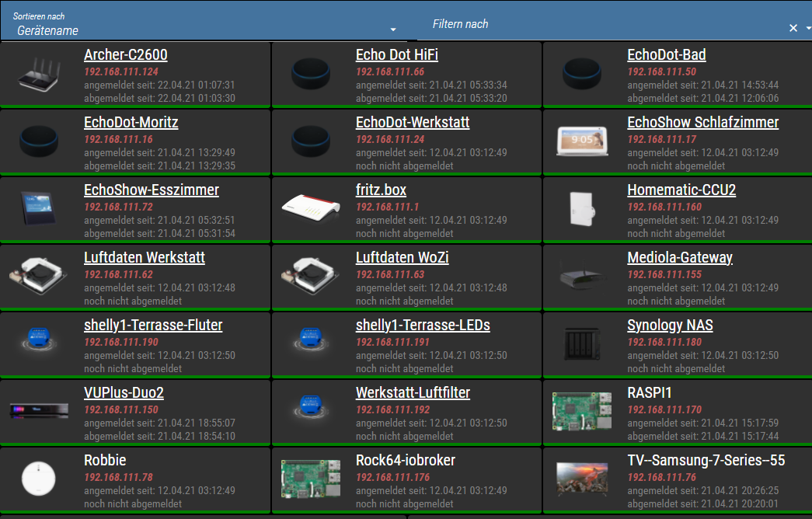Open the EchoShow-Esszimmer link
This screenshot has width=812, height=519.
click(x=152, y=190)
